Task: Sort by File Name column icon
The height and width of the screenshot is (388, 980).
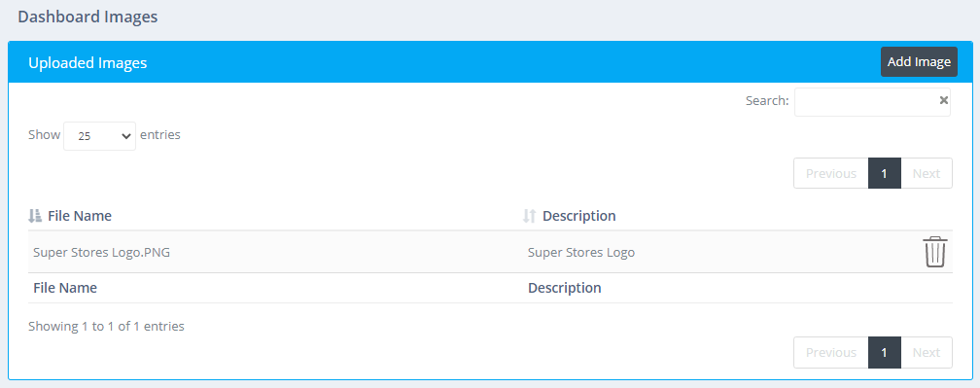Action: [35, 216]
